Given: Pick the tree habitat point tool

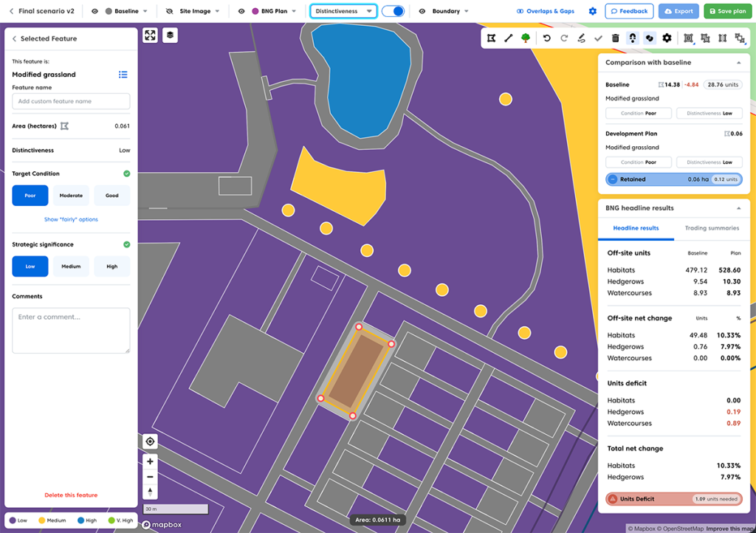Looking at the screenshot, I should 526,38.
